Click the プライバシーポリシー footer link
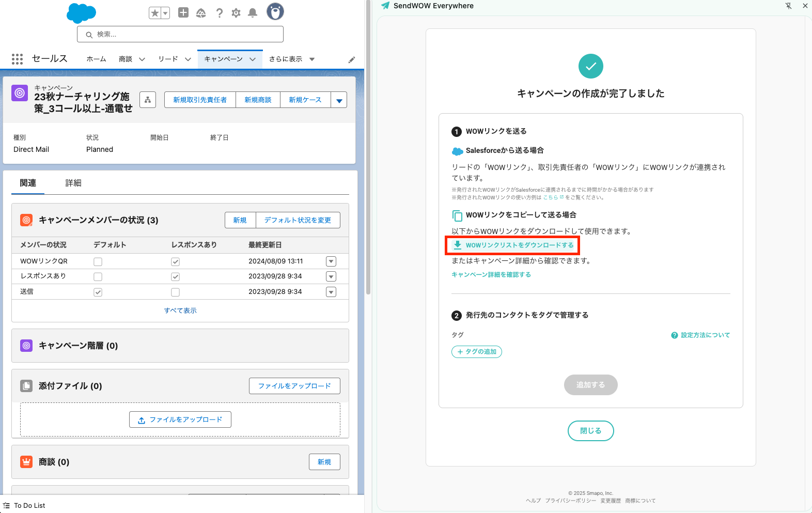This screenshot has width=812, height=513. (x=571, y=501)
